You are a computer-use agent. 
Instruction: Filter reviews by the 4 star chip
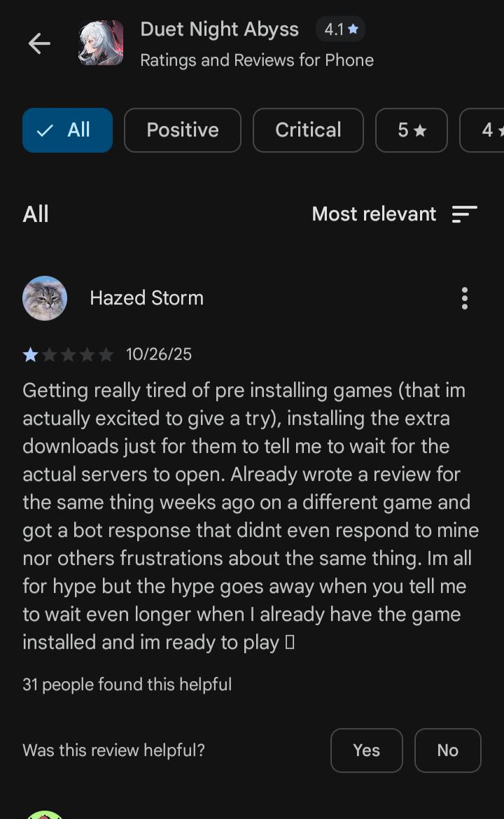click(x=482, y=130)
